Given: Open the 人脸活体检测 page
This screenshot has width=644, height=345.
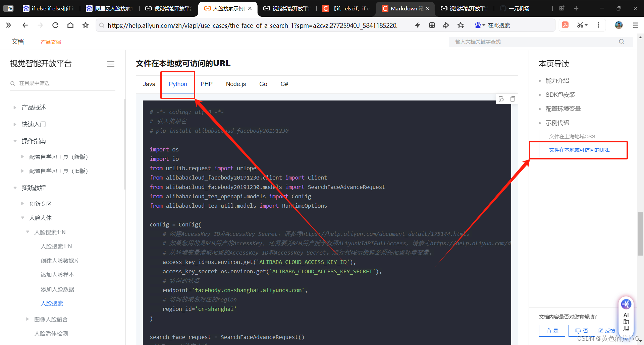Looking at the screenshot, I should 51,333.
